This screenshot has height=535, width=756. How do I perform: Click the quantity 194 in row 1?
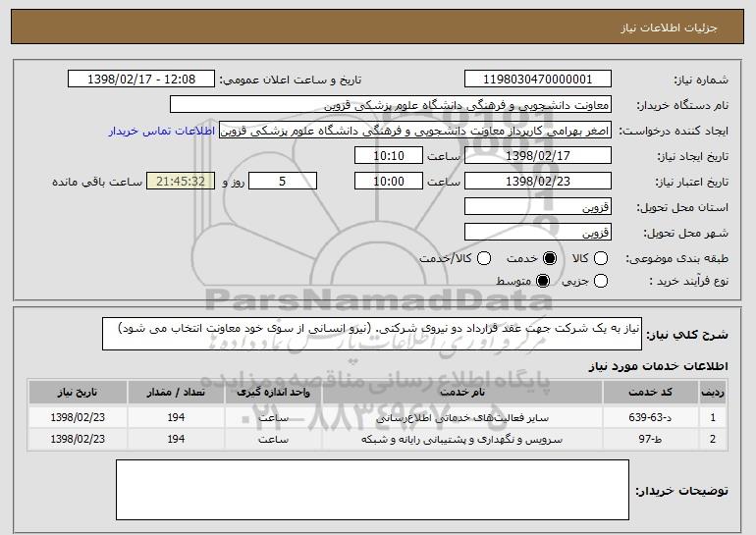[176, 417]
